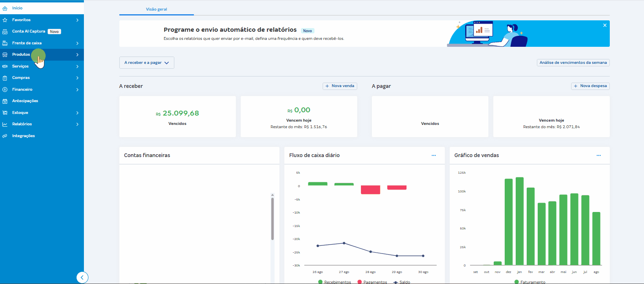Click the Favoritos star icon

pyautogui.click(x=5, y=20)
